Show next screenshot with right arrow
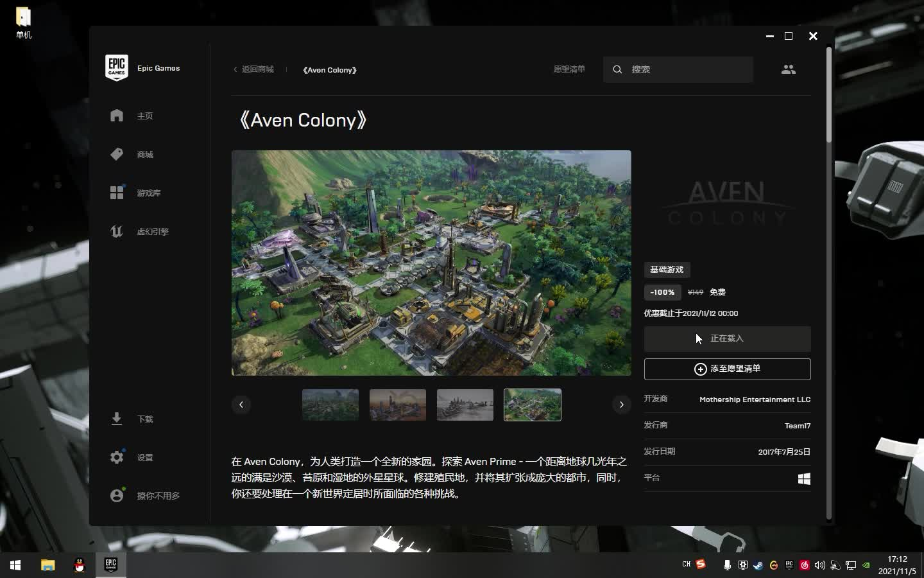The image size is (924, 578). tap(621, 405)
